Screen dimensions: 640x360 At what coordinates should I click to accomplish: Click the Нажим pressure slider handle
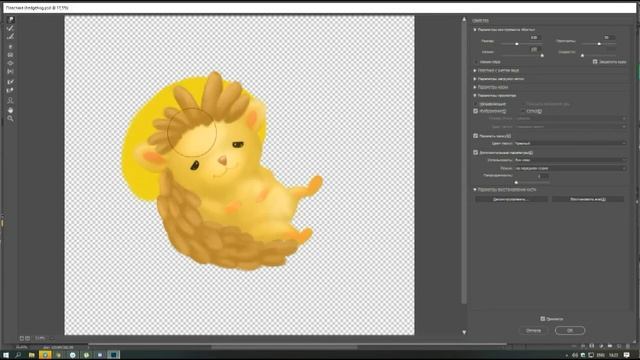542,56
